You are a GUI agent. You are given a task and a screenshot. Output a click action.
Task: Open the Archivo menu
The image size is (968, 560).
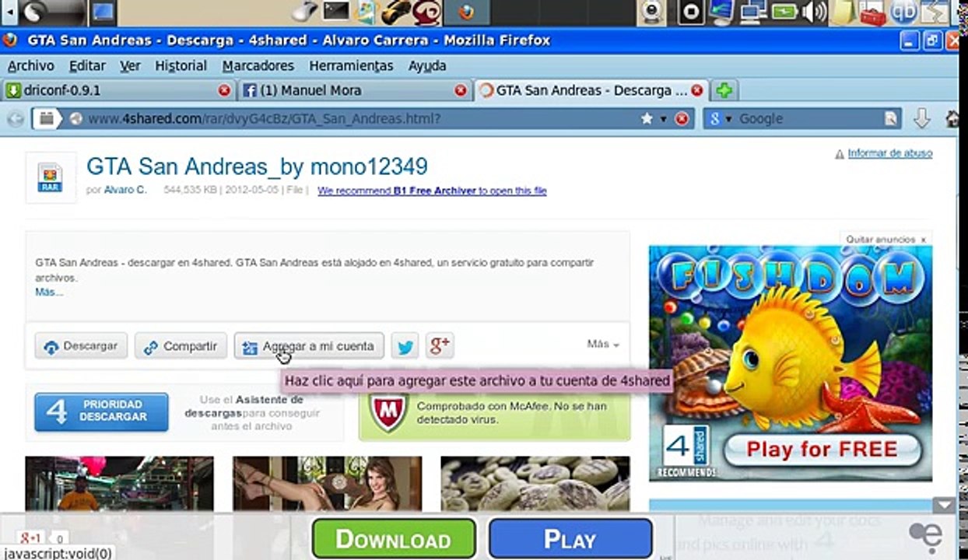click(30, 66)
